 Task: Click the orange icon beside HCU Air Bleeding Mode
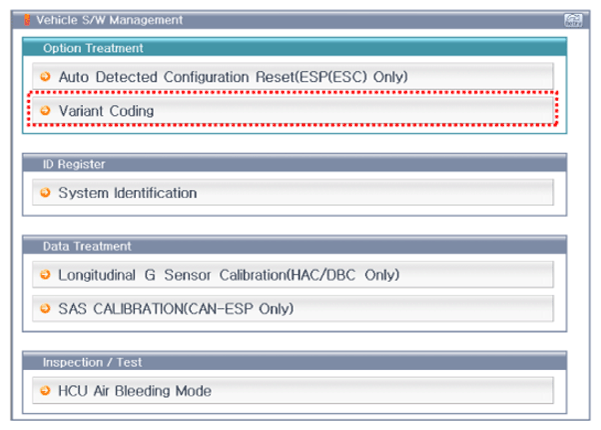[45, 391]
